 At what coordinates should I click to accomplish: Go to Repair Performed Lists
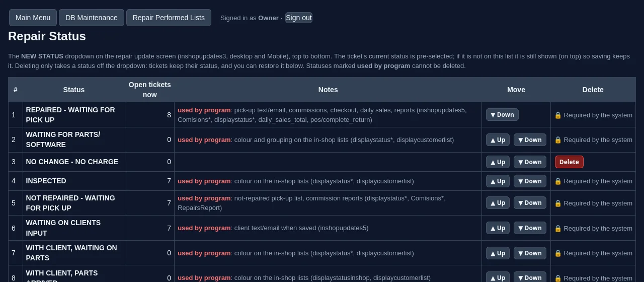click(169, 18)
